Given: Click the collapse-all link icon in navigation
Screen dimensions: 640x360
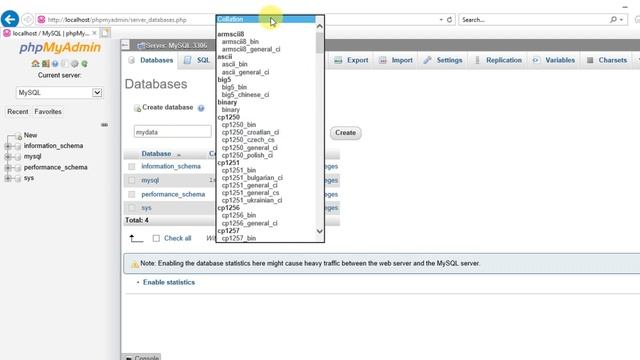Looking at the screenshot, I should pyautogui.click(x=104, y=125).
